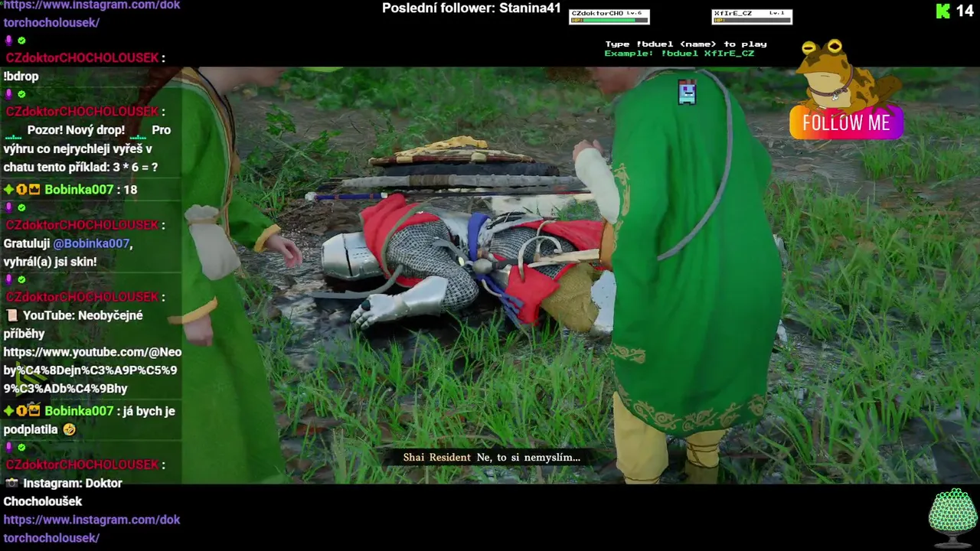
Task: Click the XfIrE_CZ HP bar
Action: tap(752, 21)
